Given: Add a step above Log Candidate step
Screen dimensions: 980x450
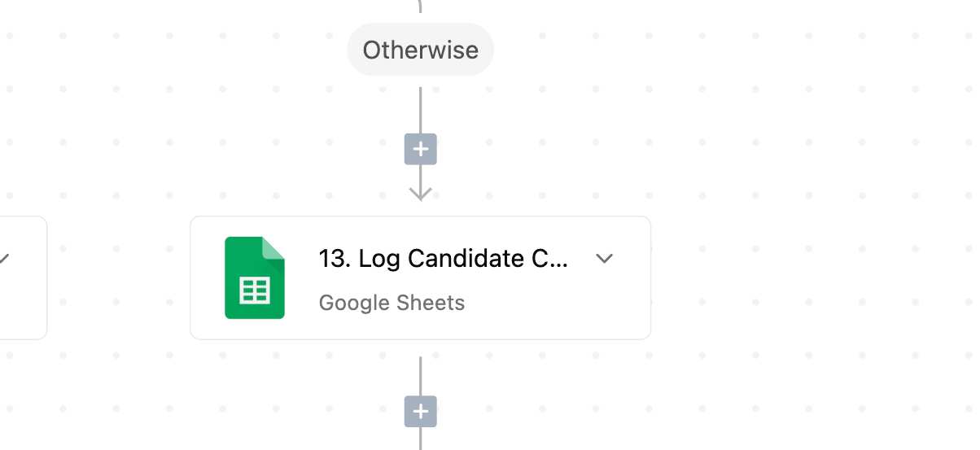Looking at the screenshot, I should tap(421, 150).
